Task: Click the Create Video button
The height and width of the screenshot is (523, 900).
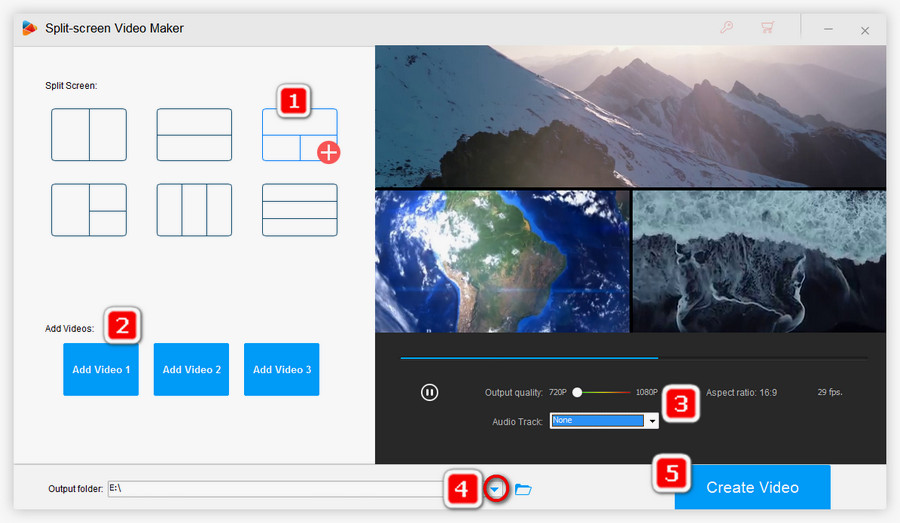Action: (752, 488)
